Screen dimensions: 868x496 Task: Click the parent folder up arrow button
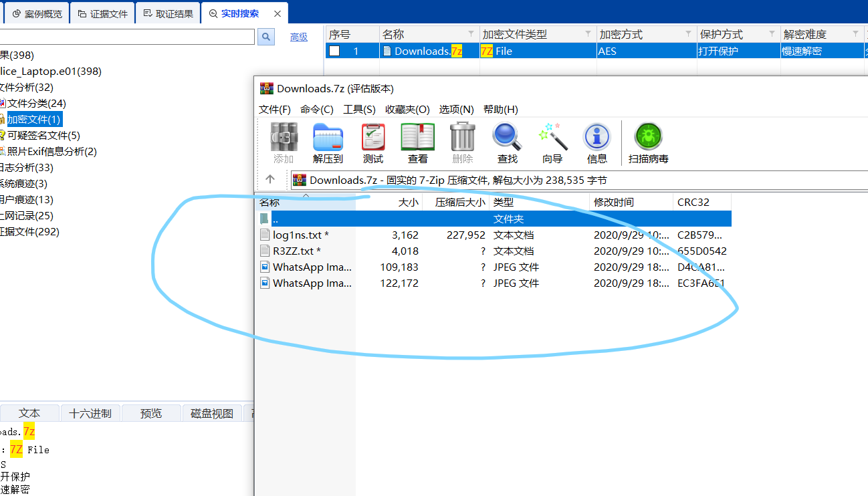271,179
